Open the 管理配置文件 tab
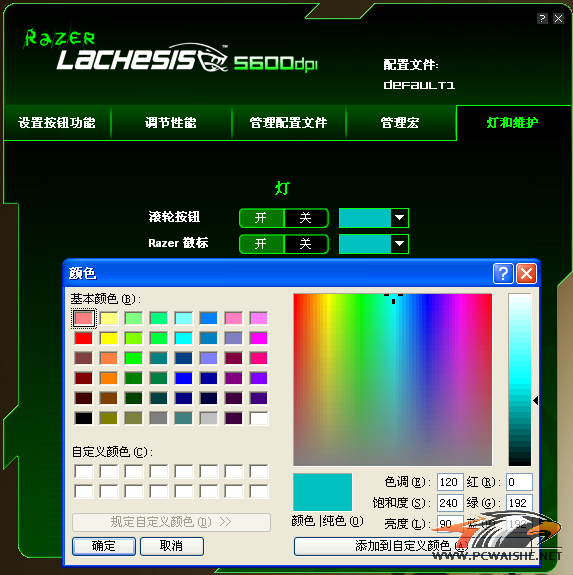 pos(289,122)
